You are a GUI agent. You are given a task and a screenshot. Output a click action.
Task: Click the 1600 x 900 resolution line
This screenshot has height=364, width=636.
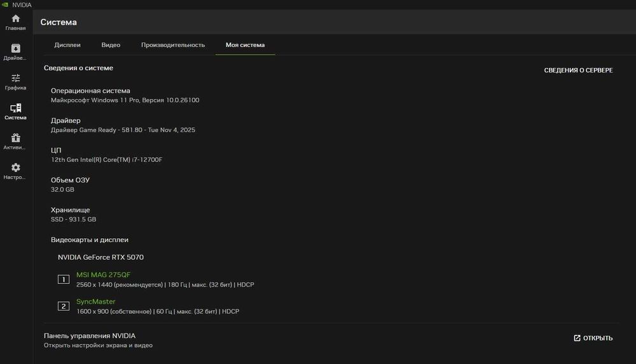158,312
